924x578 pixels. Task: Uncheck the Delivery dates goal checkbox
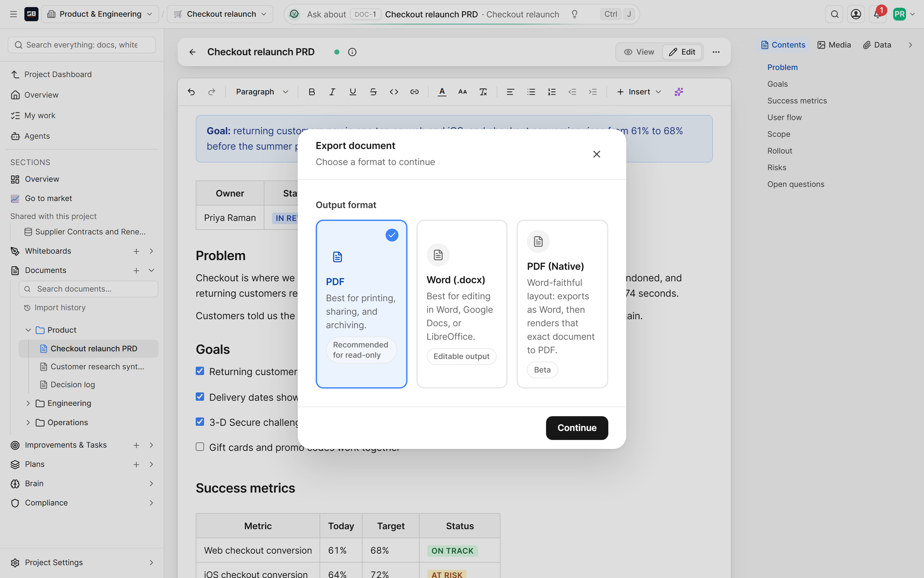pyautogui.click(x=200, y=397)
